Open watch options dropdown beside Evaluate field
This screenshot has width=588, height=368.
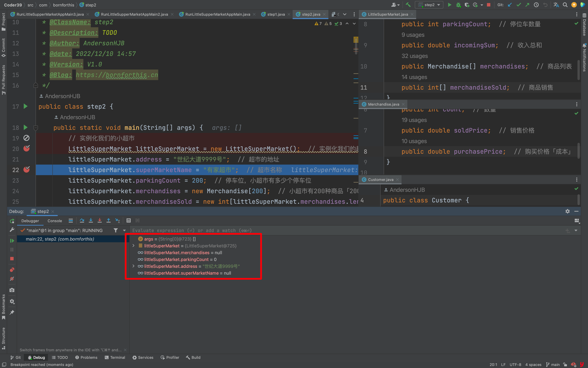click(x=576, y=231)
